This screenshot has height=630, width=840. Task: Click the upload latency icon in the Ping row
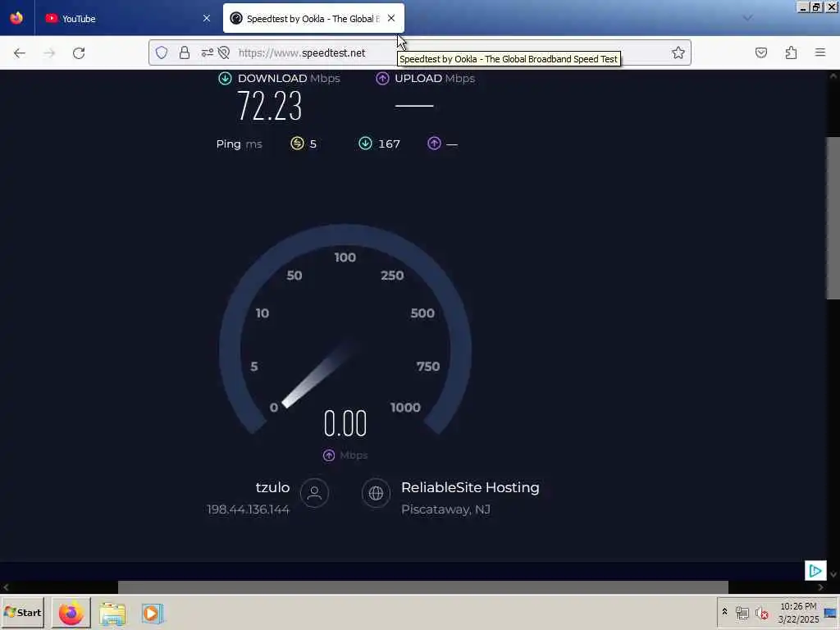click(435, 144)
